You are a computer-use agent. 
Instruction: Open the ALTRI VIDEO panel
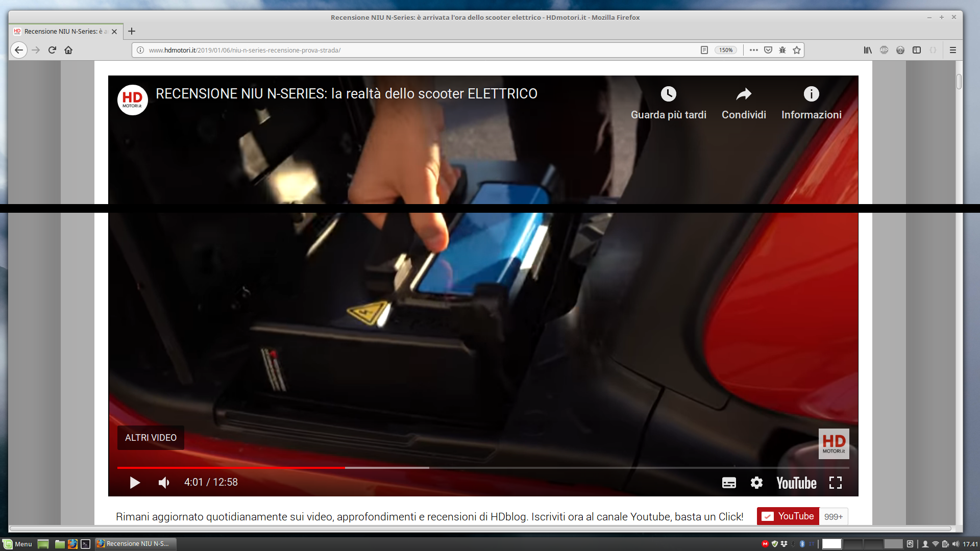(x=151, y=438)
